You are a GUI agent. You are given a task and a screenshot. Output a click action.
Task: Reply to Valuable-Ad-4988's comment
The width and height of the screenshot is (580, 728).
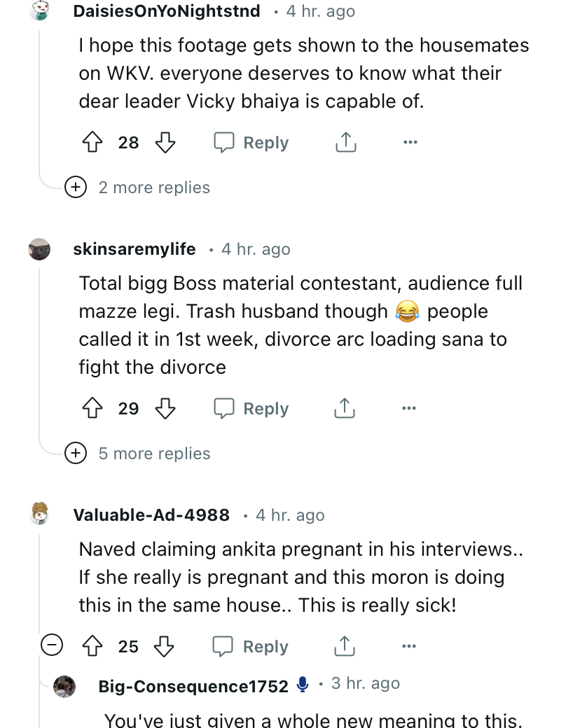pyautogui.click(x=252, y=647)
